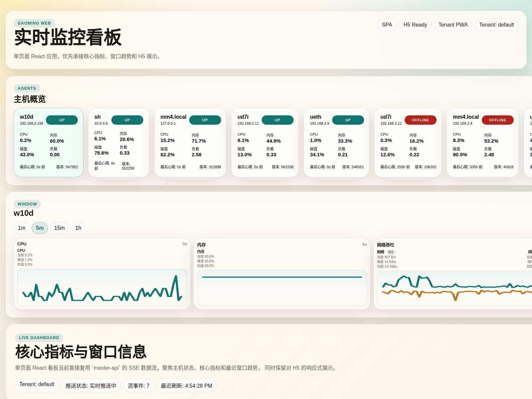The width and height of the screenshot is (532, 399).
Task: Select the 1m time window
Action: click(22, 228)
